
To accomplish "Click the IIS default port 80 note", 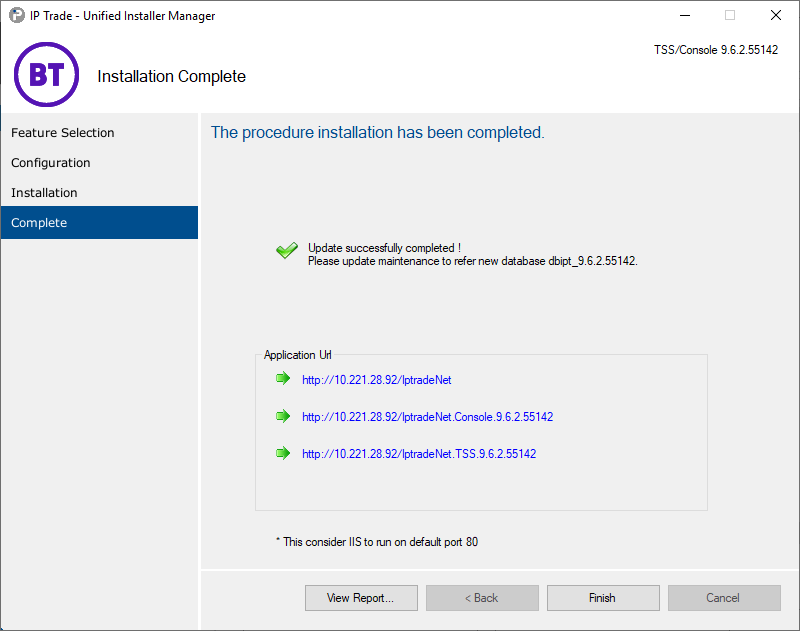I will [377, 542].
